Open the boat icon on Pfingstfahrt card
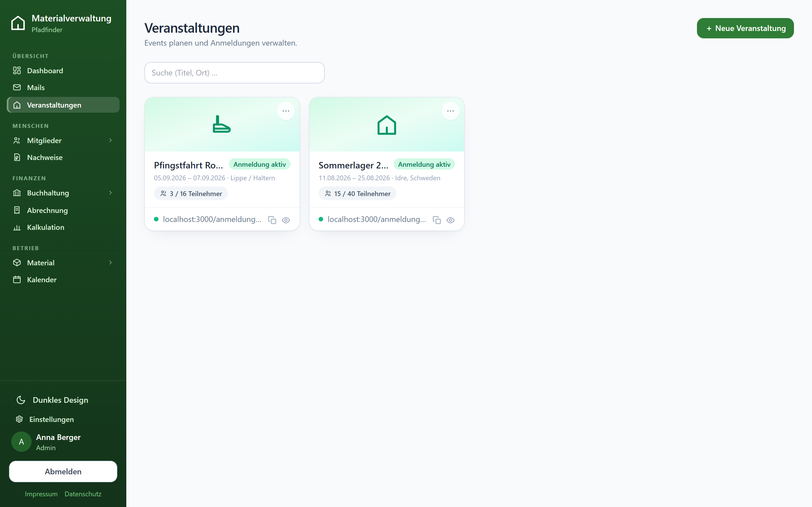Image resolution: width=812 pixels, height=507 pixels. tap(222, 124)
